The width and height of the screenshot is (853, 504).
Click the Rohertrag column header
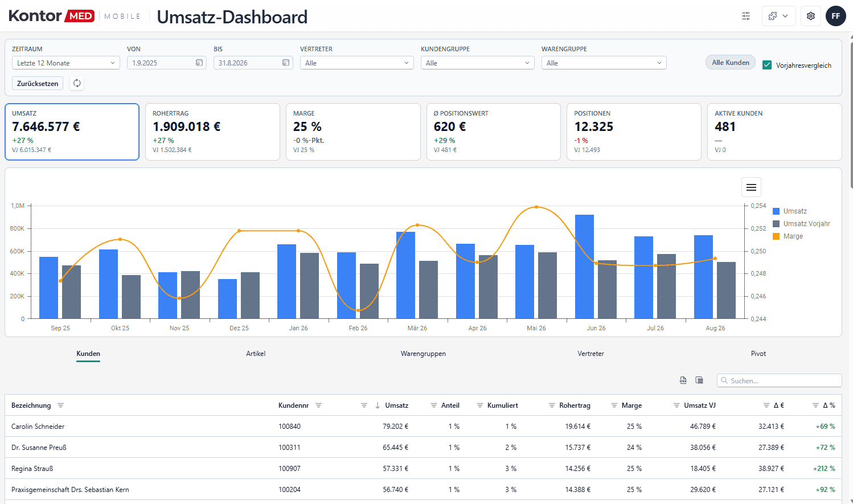(575, 405)
